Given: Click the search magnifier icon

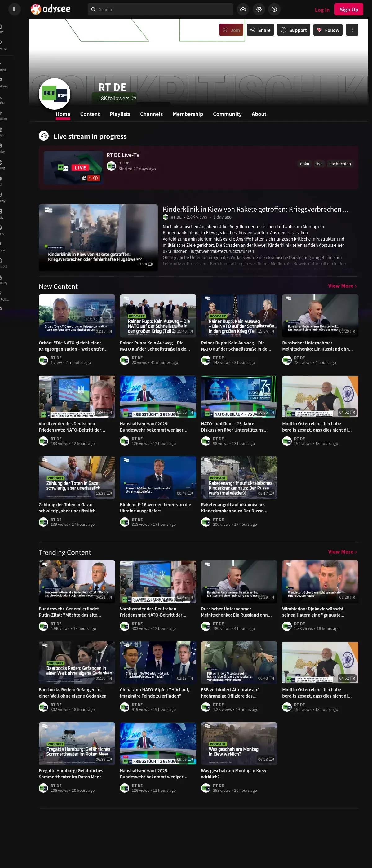Looking at the screenshot, I should (93, 9).
